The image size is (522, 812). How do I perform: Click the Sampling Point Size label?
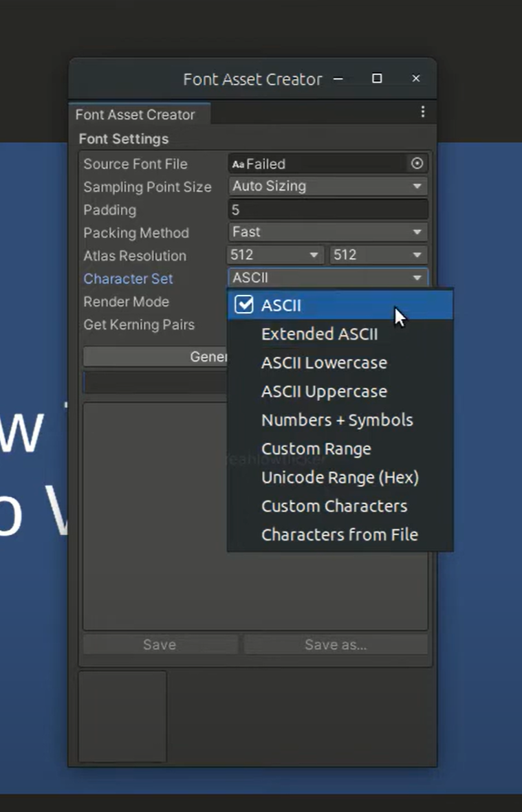click(x=148, y=187)
